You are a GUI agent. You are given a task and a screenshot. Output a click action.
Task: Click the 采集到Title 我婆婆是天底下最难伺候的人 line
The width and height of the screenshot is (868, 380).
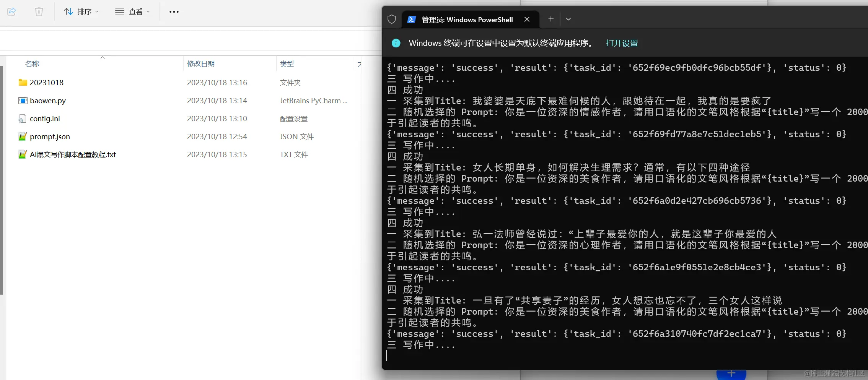tap(580, 101)
